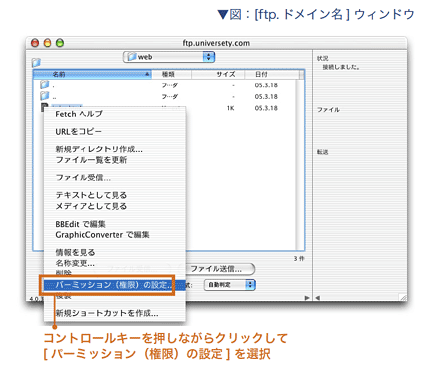Click the 05.3.18 date of the 1K file
430x369 pixels.
pyautogui.click(x=266, y=108)
